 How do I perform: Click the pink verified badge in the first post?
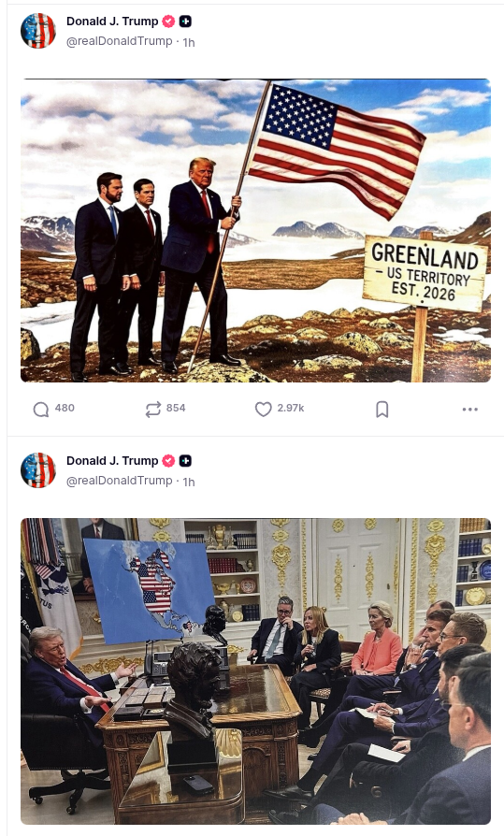pyautogui.click(x=168, y=22)
